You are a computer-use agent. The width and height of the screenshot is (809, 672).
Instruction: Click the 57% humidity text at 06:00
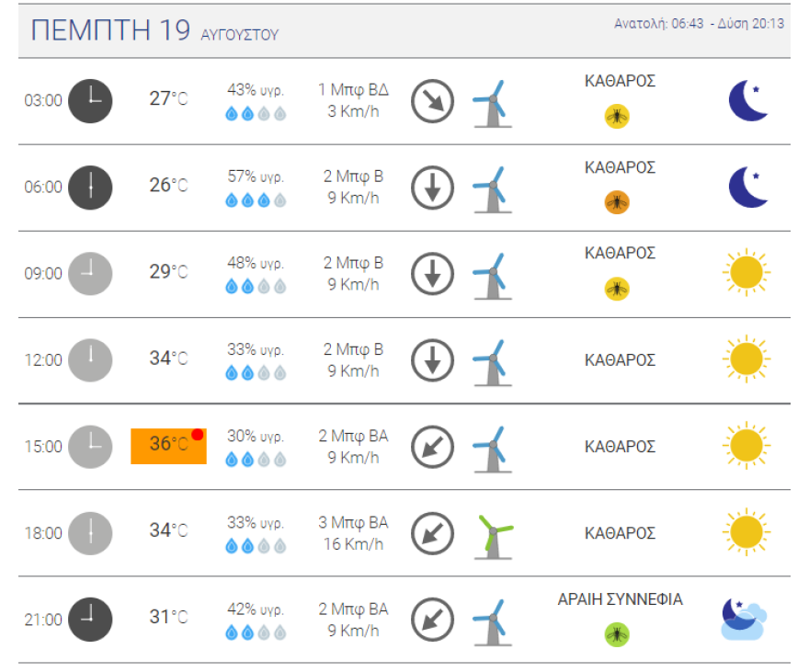256,177
